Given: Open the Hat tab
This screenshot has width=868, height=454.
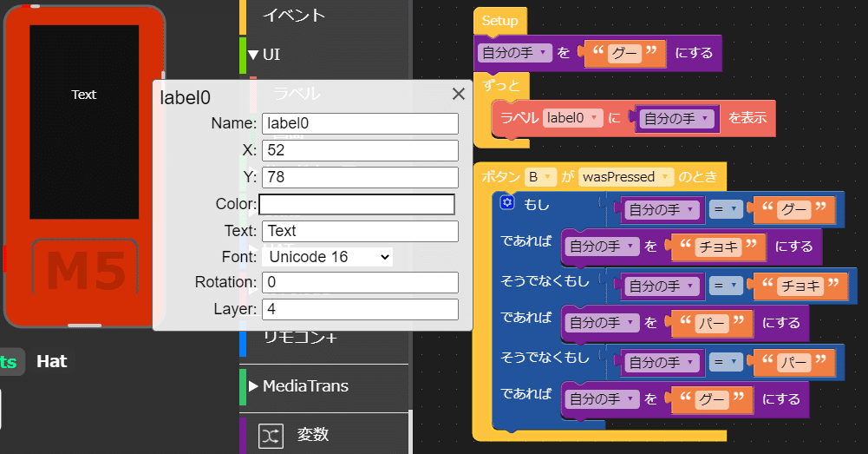Looking at the screenshot, I should 51,361.
